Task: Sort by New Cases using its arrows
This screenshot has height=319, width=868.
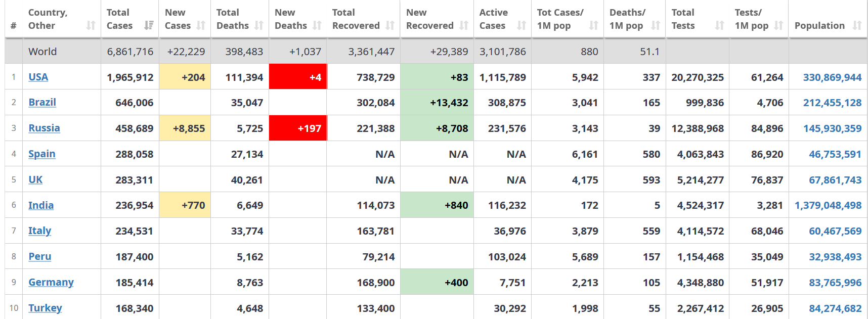Action: pos(201,25)
